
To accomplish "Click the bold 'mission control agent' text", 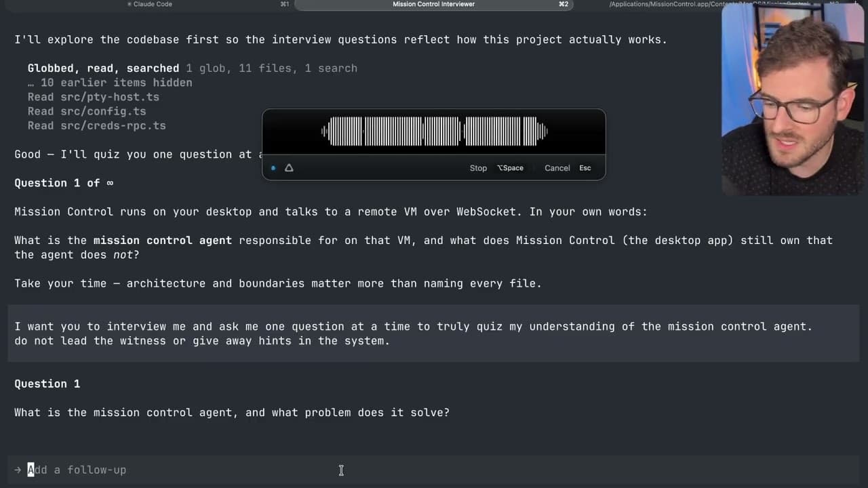I will tap(163, 241).
